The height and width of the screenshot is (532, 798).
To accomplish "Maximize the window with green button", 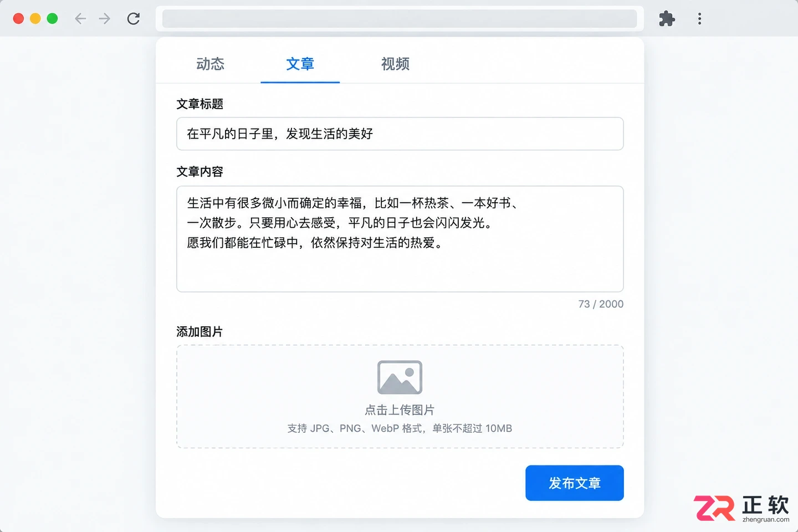I will (x=53, y=18).
